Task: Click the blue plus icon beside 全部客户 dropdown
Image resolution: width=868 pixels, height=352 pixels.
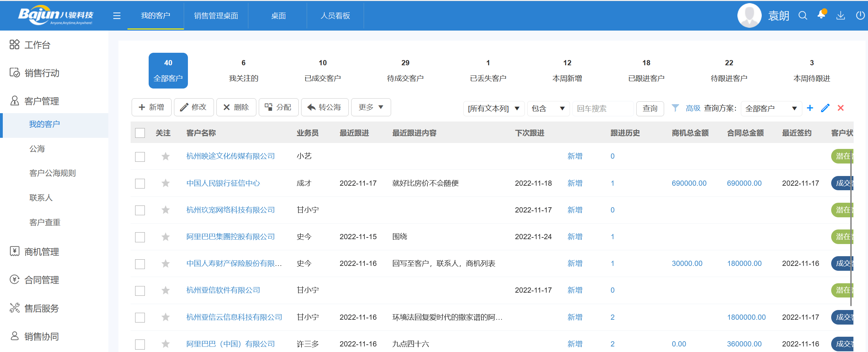Action: click(810, 108)
